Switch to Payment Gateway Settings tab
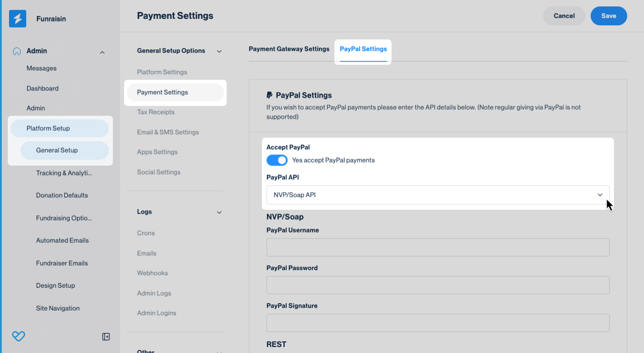Image resolution: width=644 pixels, height=353 pixels. (289, 49)
